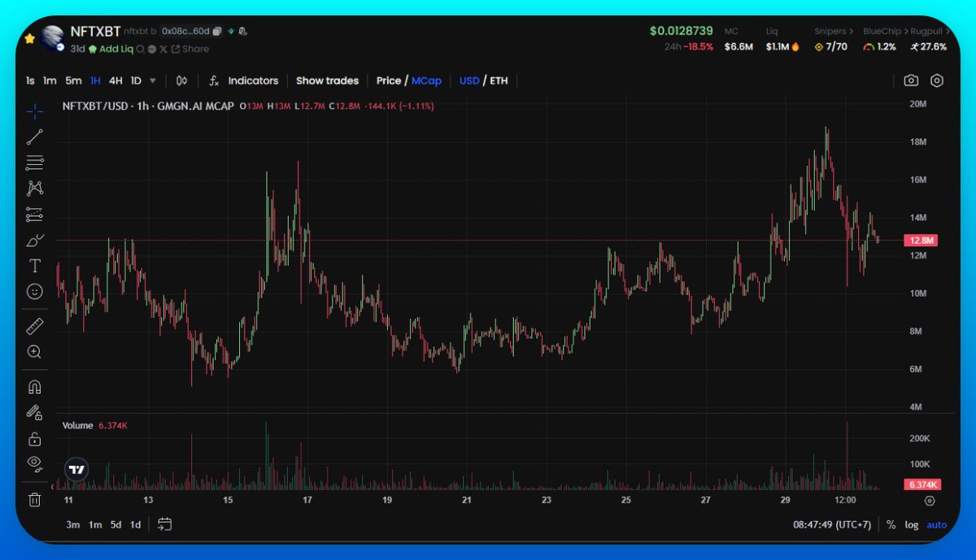Image resolution: width=976 pixels, height=560 pixels.
Task: Copy the 0x08c...60d contract address
Action: (217, 32)
